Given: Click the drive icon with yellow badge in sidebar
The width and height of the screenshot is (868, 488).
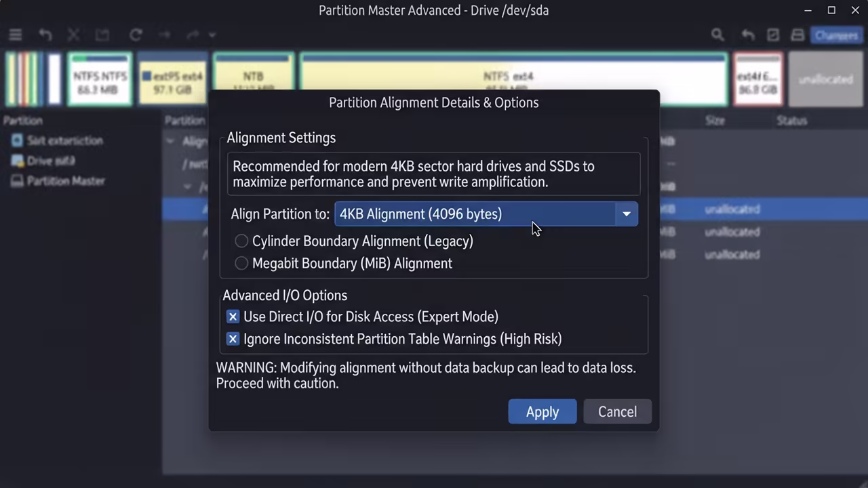Looking at the screenshot, I should click(x=16, y=161).
